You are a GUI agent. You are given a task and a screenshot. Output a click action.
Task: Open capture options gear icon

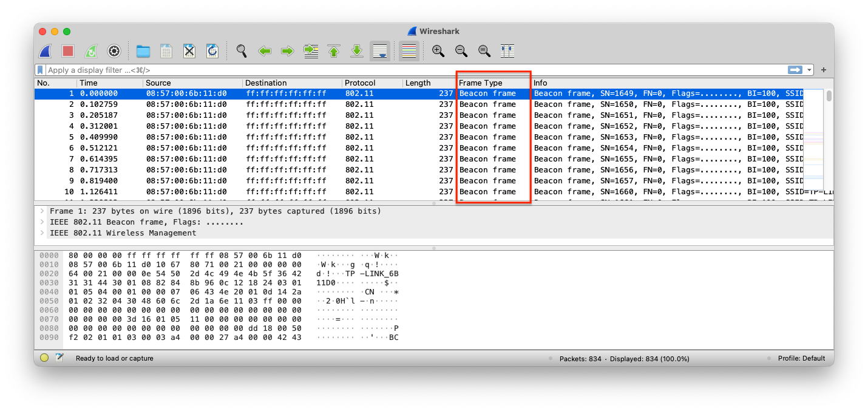pyautogui.click(x=114, y=51)
